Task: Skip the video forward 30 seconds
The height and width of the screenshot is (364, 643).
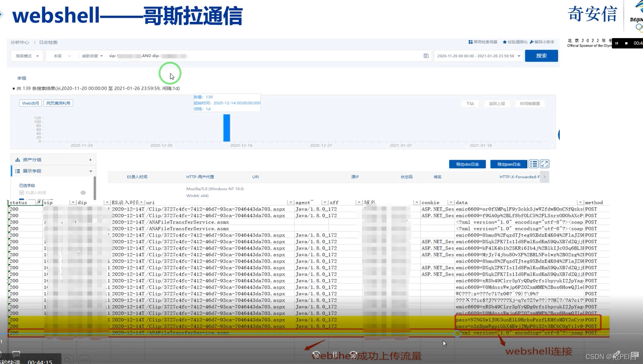Action: (353, 355)
